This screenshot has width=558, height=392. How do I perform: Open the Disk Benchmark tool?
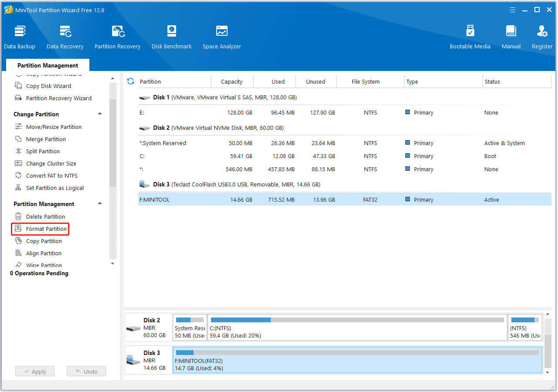click(x=171, y=36)
